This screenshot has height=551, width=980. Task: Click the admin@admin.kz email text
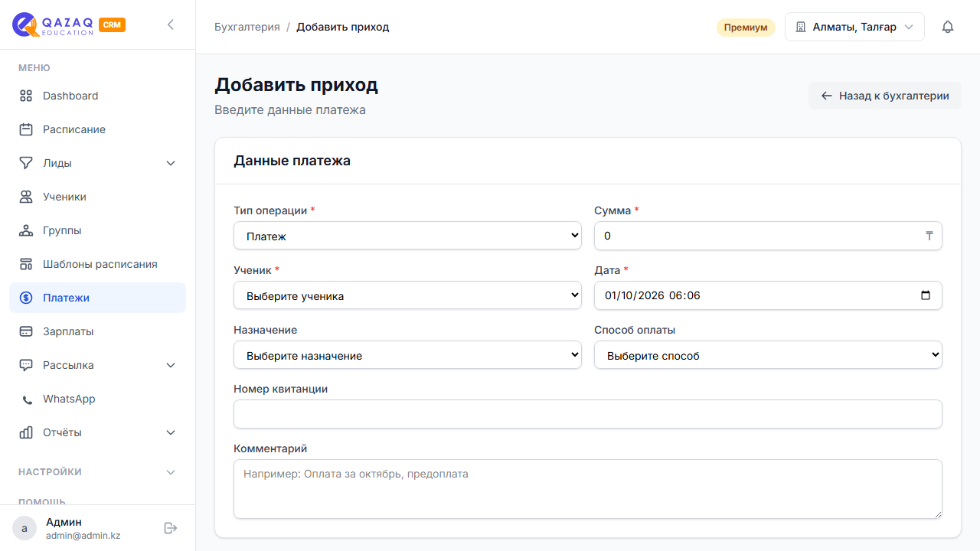coord(83,536)
